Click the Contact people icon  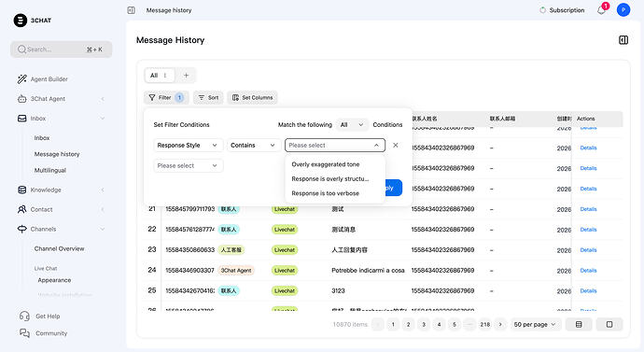(21, 209)
